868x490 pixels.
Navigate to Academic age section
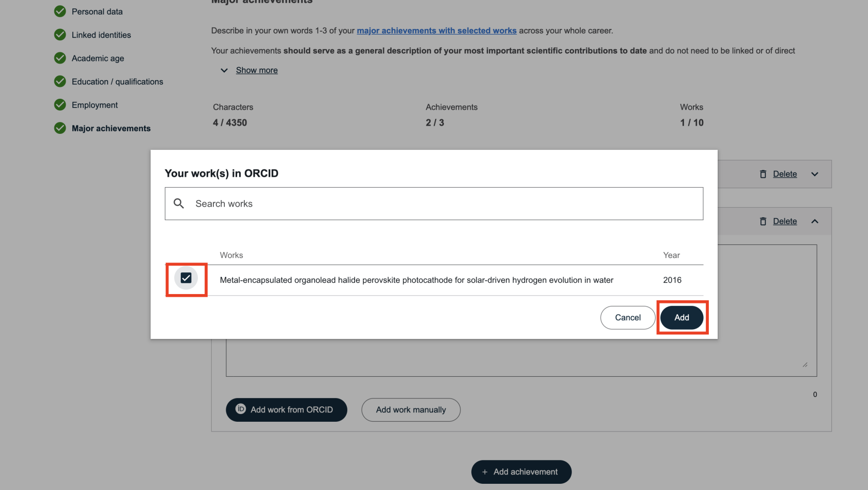[98, 58]
